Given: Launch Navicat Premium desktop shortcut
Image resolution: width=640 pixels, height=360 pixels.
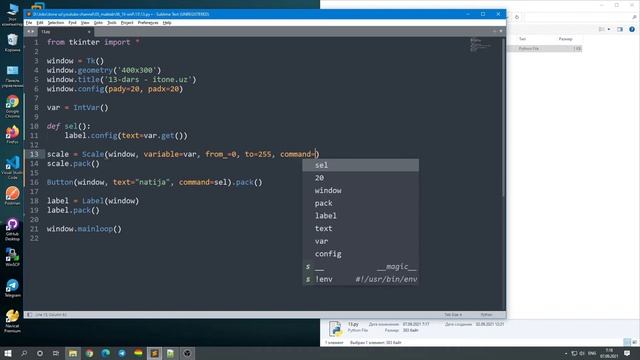Looking at the screenshot, I should tap(12, 321).
